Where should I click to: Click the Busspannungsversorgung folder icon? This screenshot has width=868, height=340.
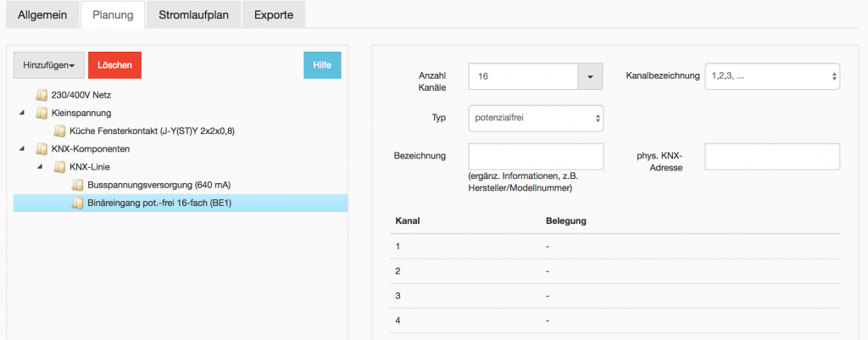pos(77,185)
